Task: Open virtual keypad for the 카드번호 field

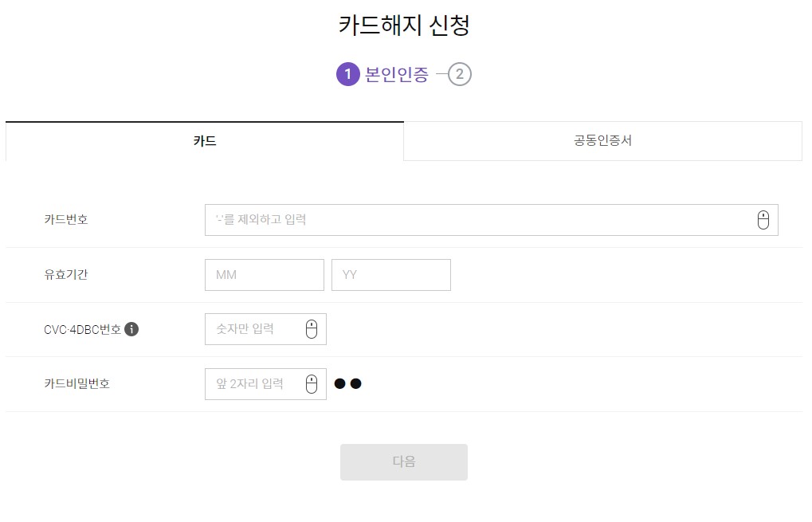Action: click(763, 219)
